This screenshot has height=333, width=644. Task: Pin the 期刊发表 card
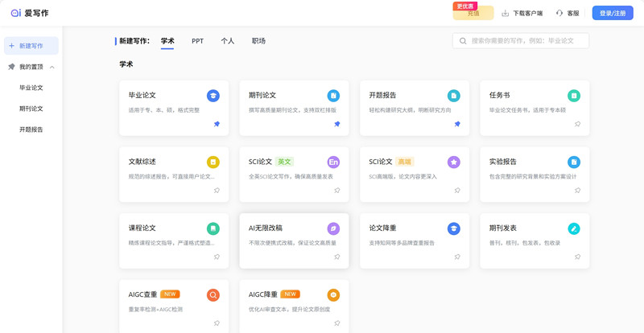point(578,257)
